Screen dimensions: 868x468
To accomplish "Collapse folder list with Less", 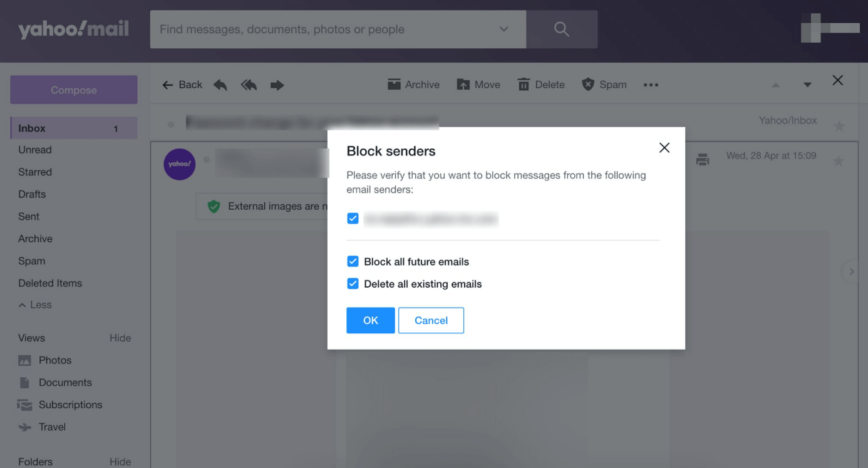I will (36, 305).
